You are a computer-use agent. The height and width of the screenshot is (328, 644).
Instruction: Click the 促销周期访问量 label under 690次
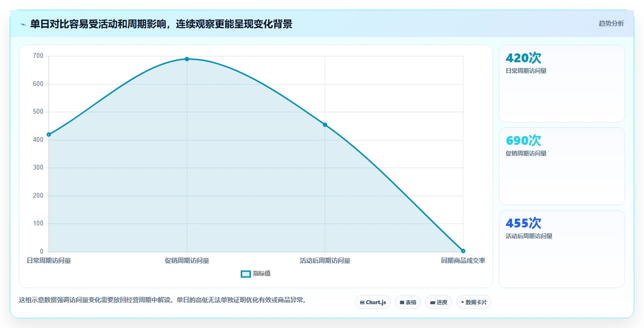click(526, 154)
